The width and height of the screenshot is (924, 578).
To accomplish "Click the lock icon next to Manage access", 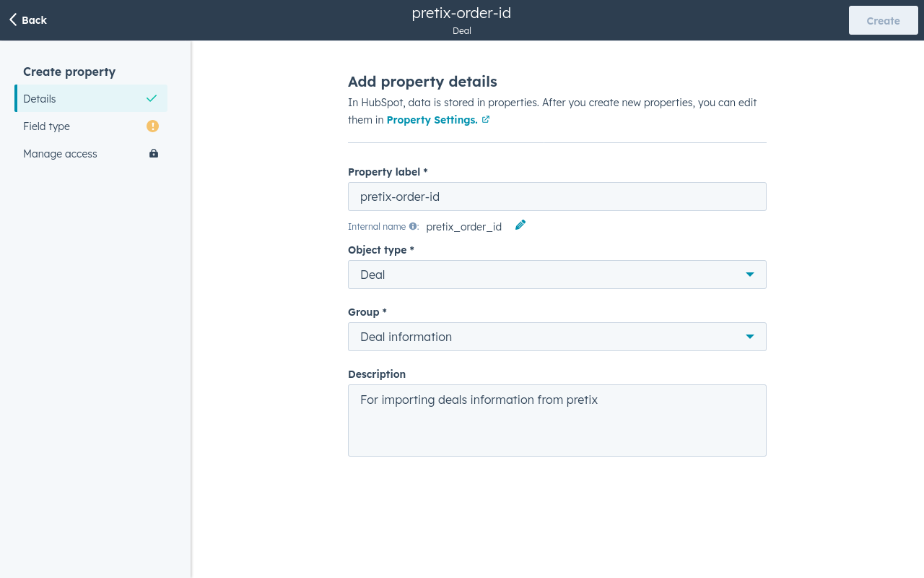I will [x=153, y=154].
